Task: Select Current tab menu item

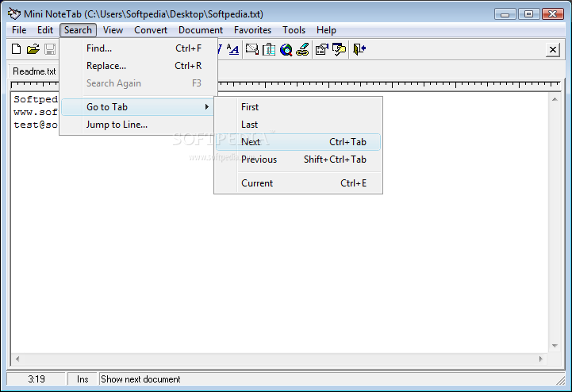Action: coord(298,183)
